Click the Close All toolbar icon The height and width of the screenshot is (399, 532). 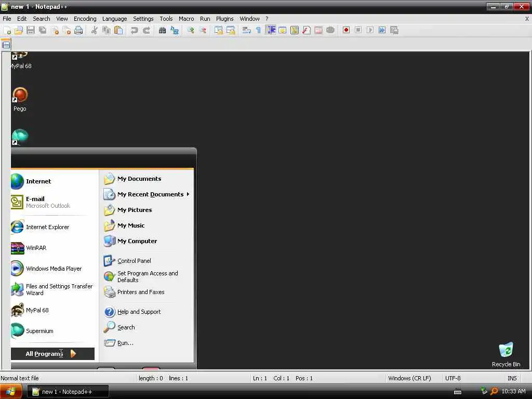coord(66,30)
